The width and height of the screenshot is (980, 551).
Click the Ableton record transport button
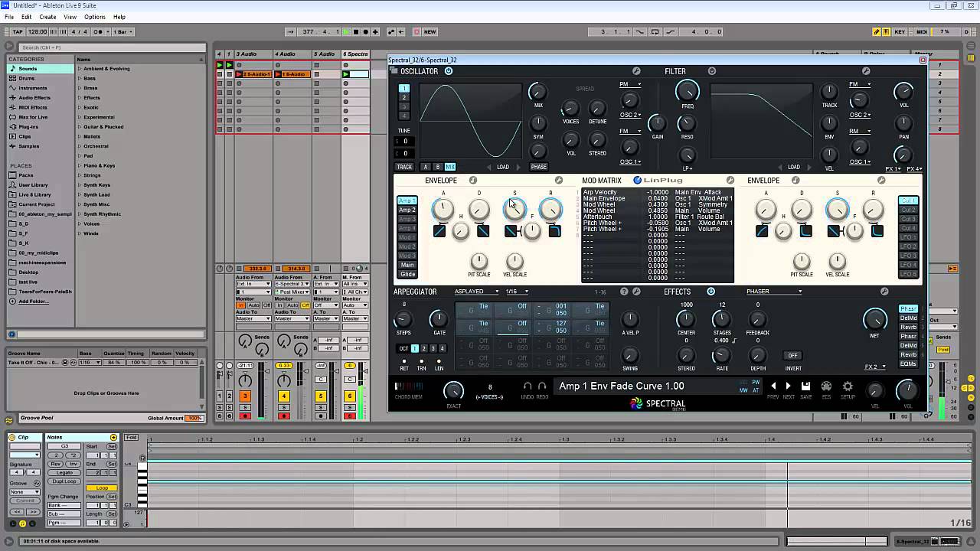366,31
